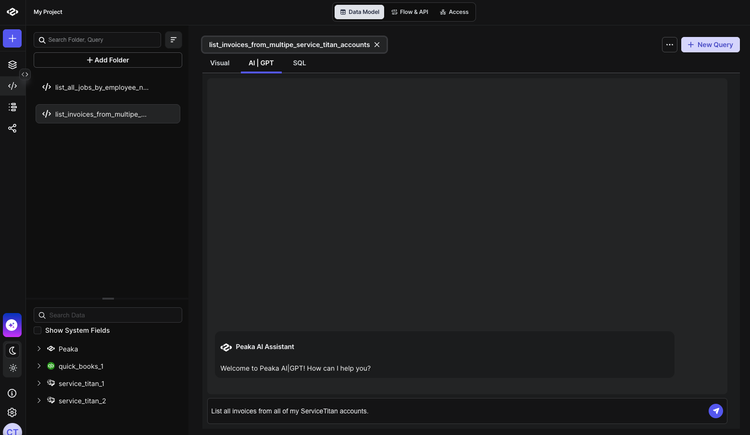Close the list_invoices_from_multipe_service_titan_accounts tab
Screen dimensions: 750x435
[377, 45]
